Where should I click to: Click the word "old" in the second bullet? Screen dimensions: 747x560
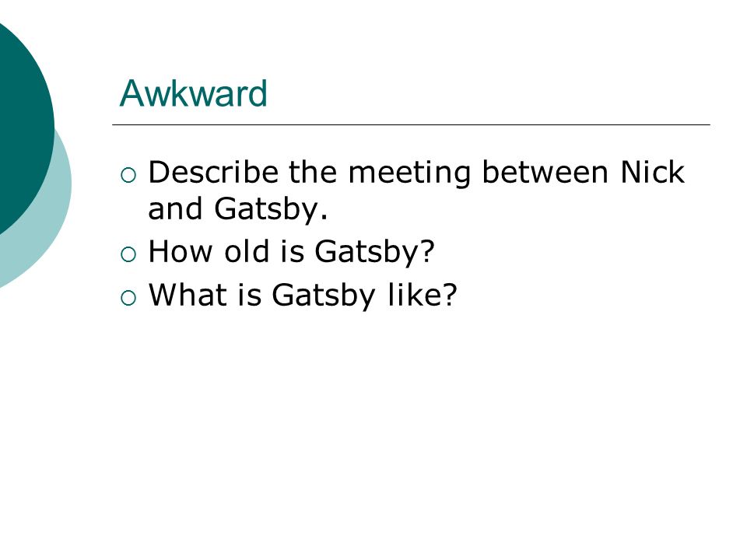pyautogui.click(x=247, y=250)
